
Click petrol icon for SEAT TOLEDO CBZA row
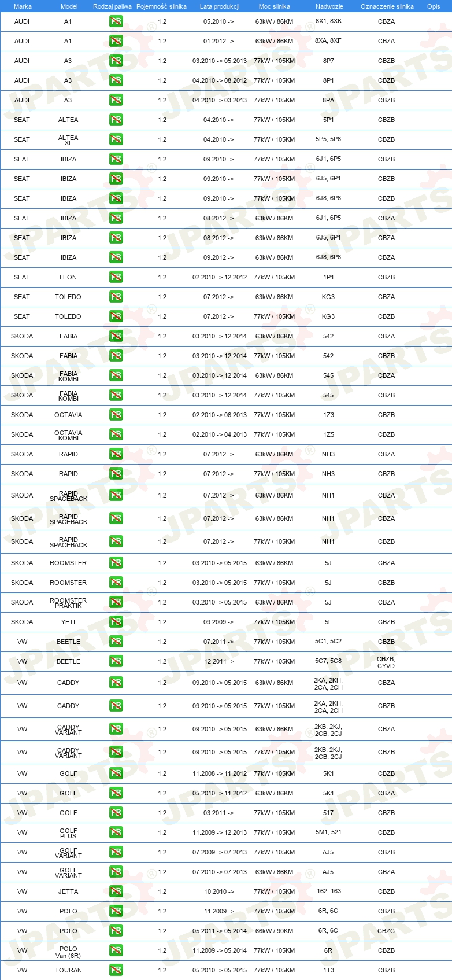pos(116,297)
